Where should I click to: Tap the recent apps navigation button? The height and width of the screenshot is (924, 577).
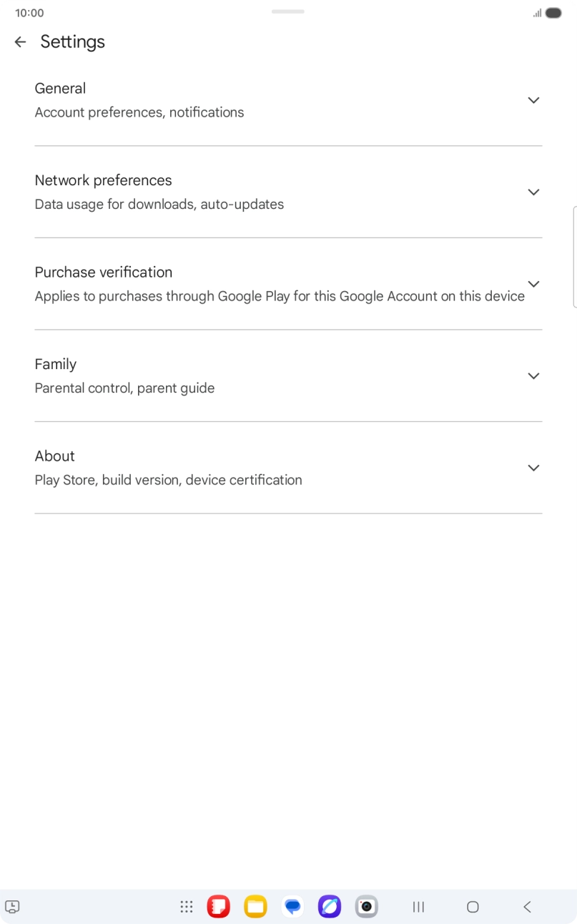pyautogui.click(x=419, y=907)
